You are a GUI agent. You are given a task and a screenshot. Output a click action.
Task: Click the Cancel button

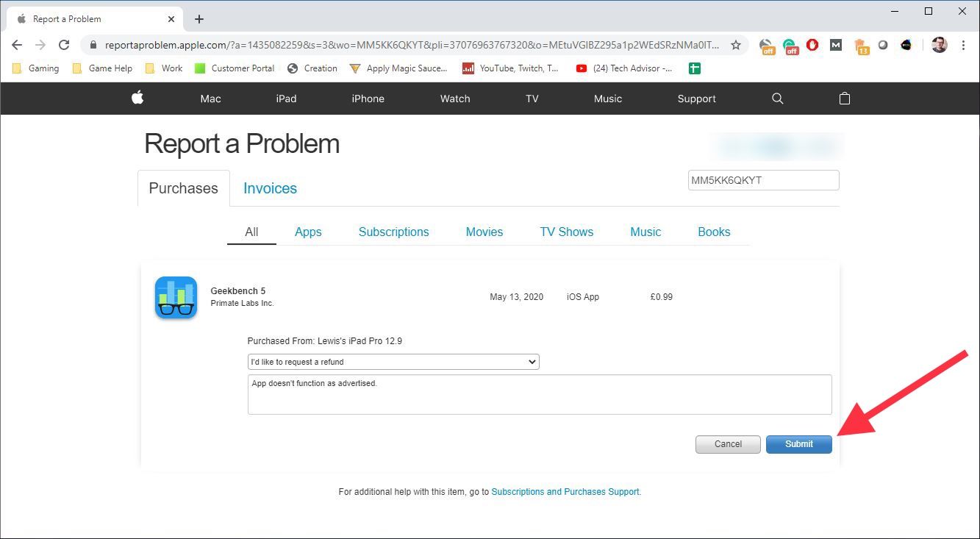pyautogui.click(x=728, y=444)
